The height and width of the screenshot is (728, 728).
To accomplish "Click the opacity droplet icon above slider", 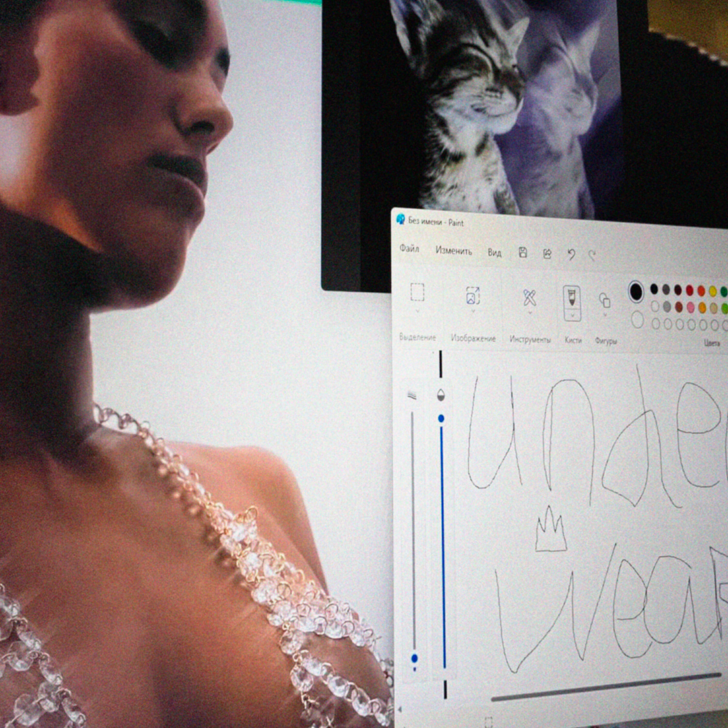I will click(440, 395).
